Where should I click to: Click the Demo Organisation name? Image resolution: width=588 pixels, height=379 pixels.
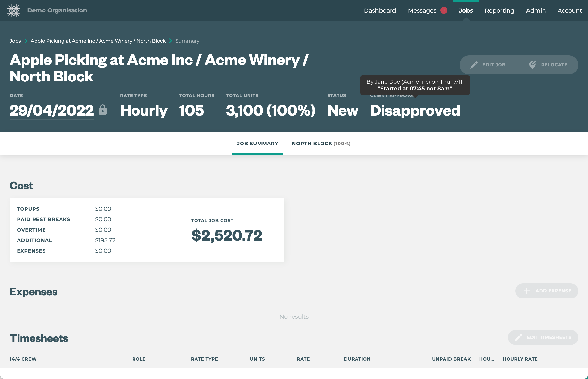pos(57,10)
